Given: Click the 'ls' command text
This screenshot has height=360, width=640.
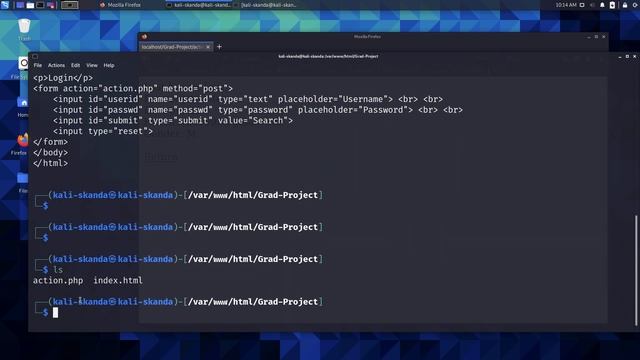Looking at the screenshot, I should click(58, 270).
